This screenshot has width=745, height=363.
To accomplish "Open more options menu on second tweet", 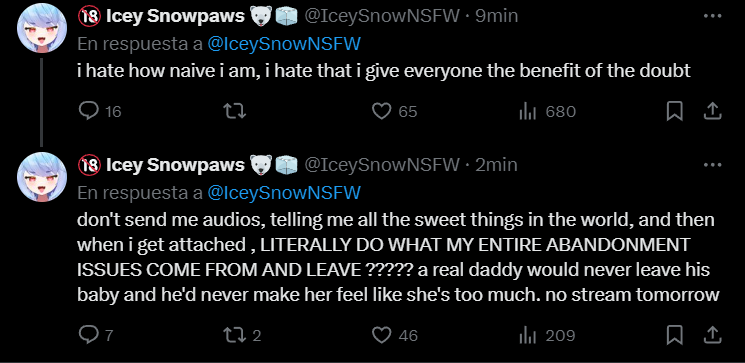I will pos(712,165).
